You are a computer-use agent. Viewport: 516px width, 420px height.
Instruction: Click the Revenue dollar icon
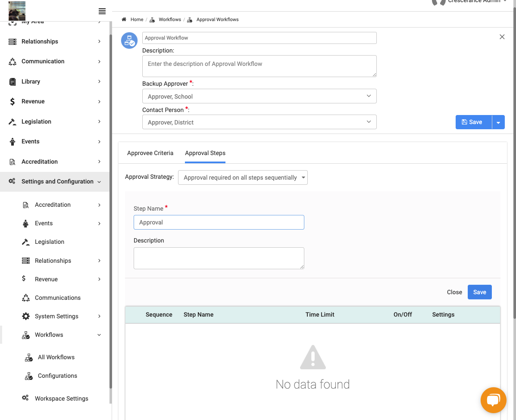pyautogui.click(x=13, y=102)
